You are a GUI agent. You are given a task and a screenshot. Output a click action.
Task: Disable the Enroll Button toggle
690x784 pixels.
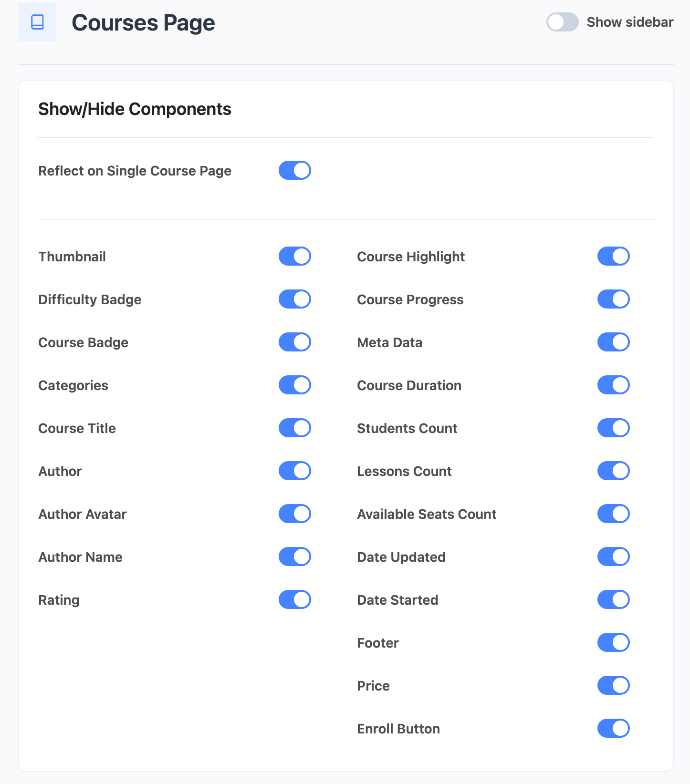[614, 728]
